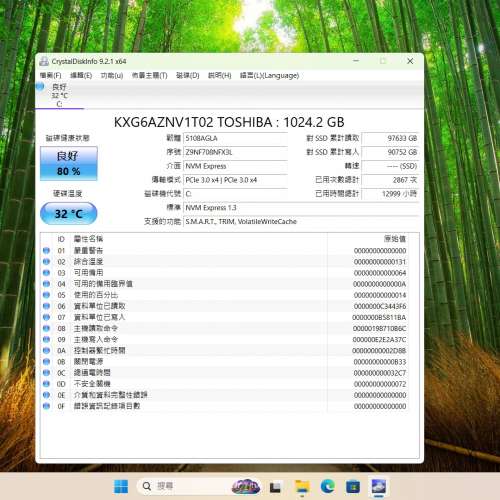Image resolution: width=500 pixels, height=500 pixels.
Task: Click the standard field NVM Express 1.3
Action: 301,208
